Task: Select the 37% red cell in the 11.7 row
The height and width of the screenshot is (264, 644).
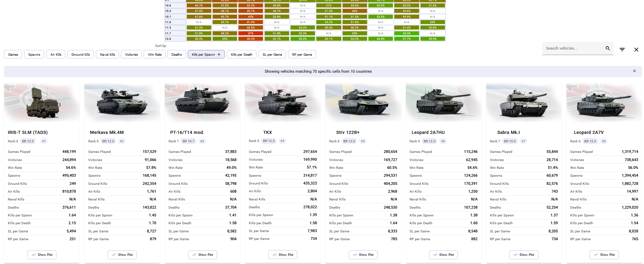Action: 251,33
